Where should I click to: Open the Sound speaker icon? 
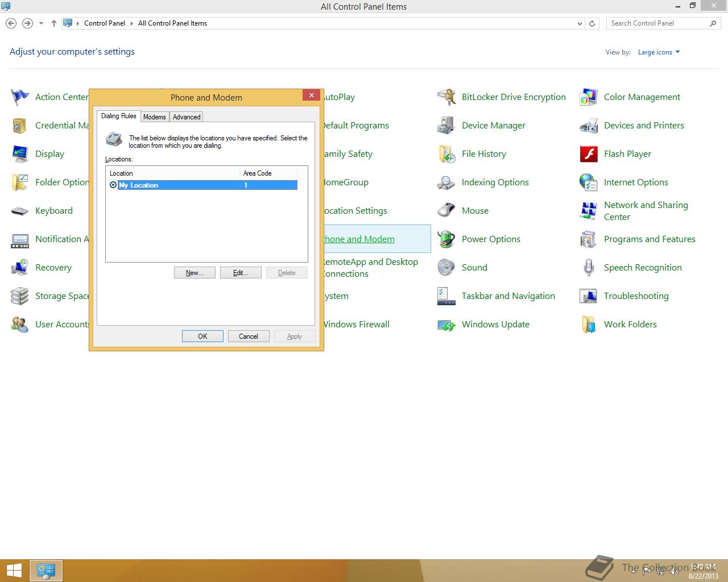[x=446, y=268]
